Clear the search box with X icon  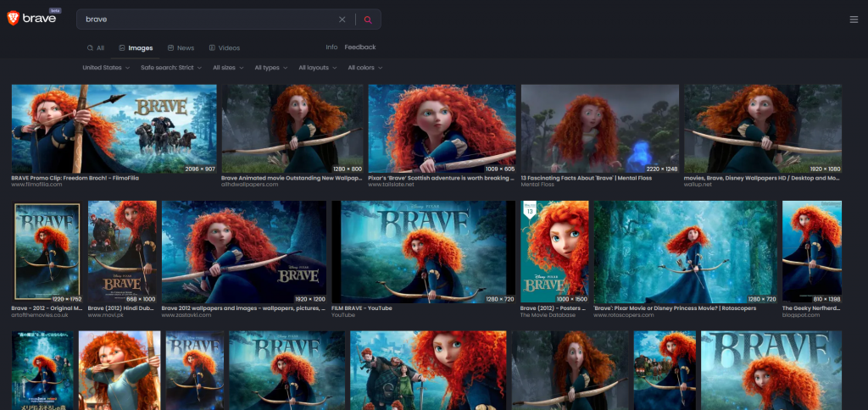pyautogui.click(x=342, y=19)
